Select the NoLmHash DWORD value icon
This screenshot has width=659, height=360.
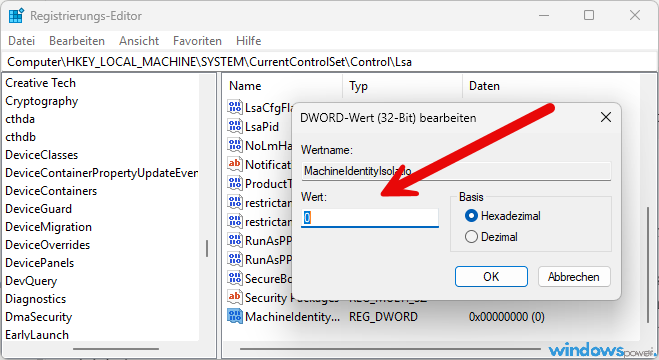235,145
